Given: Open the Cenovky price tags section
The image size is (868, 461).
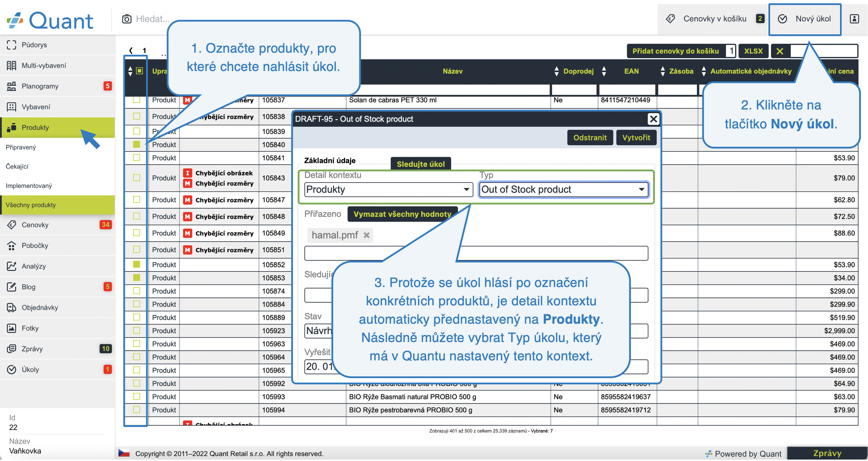Looking at the screenshot, I should [x=57, y=225].
